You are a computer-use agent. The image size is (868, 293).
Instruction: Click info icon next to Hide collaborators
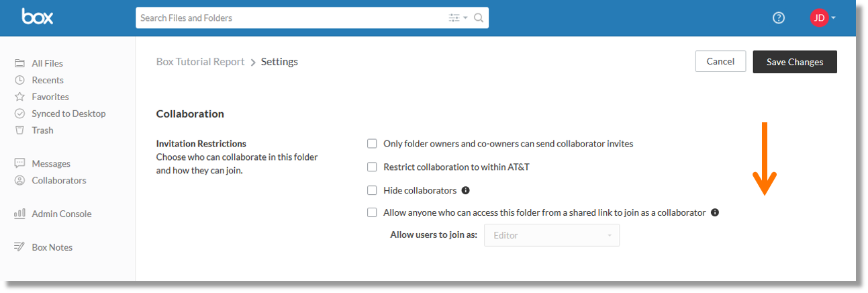(x=465, y=190)
